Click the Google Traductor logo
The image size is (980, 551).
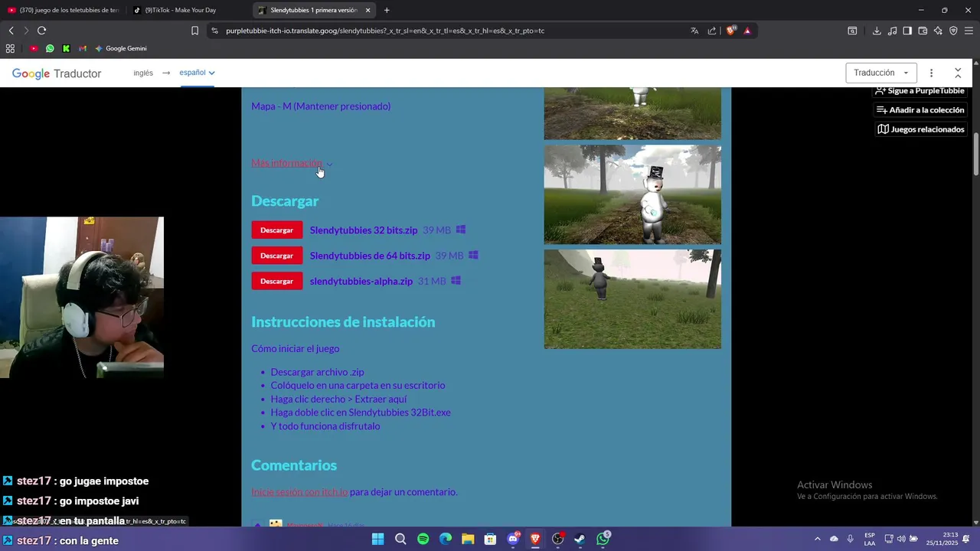click(x=57, y=73)
